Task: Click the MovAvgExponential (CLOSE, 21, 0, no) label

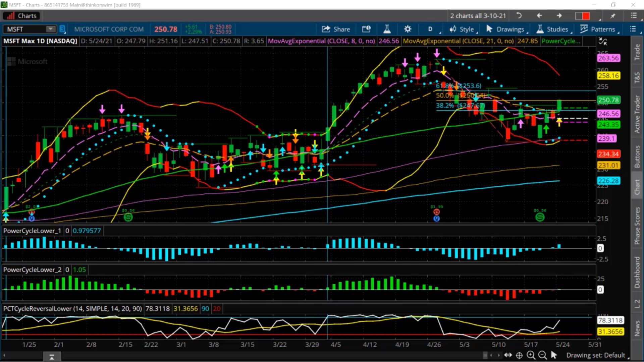Action: point(458,41)
